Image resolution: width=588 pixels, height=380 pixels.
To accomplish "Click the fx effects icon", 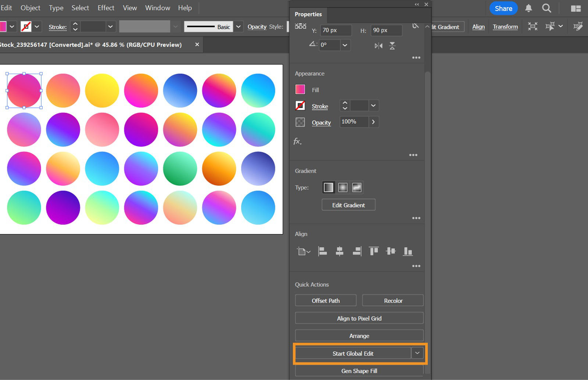I will click(x=297, y=141).
